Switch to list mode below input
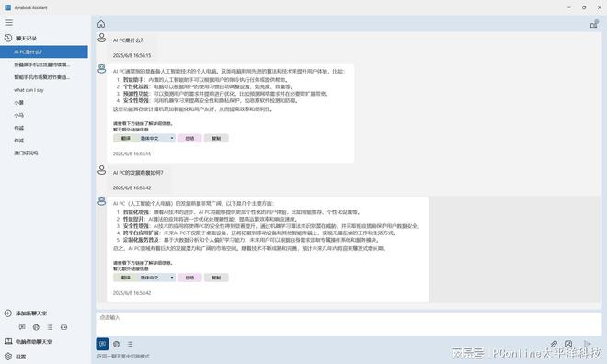The image size is (607, 364). [x=130, y=344]
